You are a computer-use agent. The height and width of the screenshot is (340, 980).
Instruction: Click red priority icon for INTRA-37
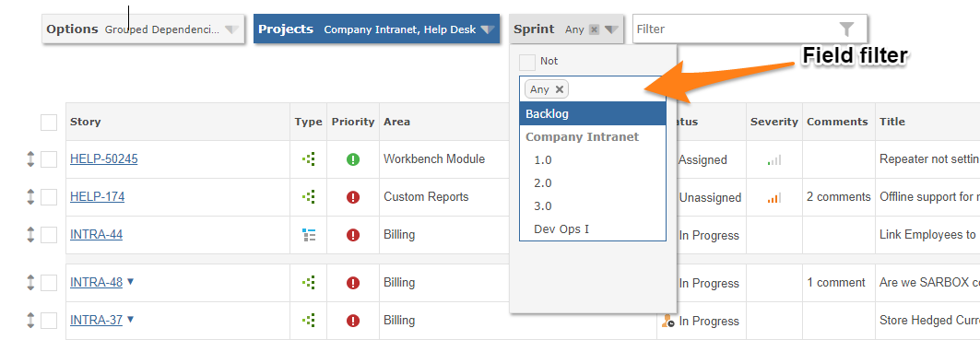[353, 321]
